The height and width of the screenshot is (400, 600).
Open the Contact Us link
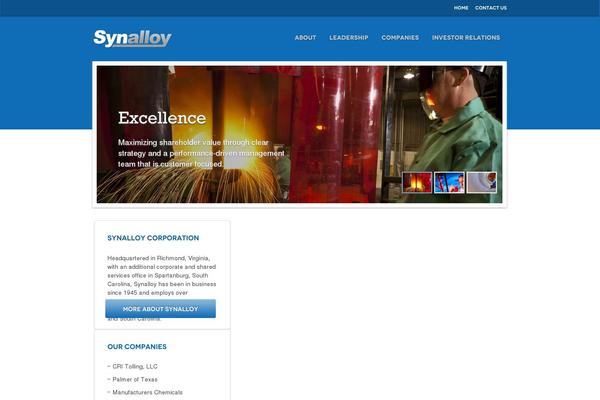[x=491, y=8]
